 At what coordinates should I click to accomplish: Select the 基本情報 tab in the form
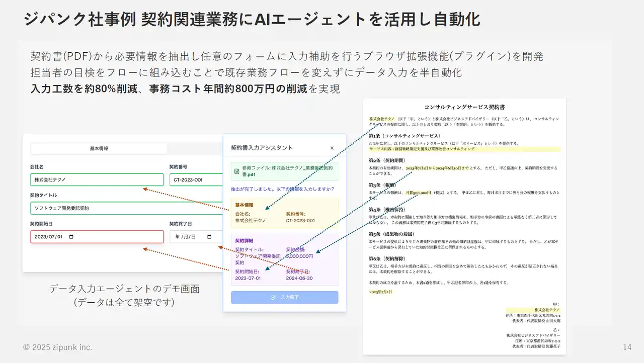coord(99,148)
